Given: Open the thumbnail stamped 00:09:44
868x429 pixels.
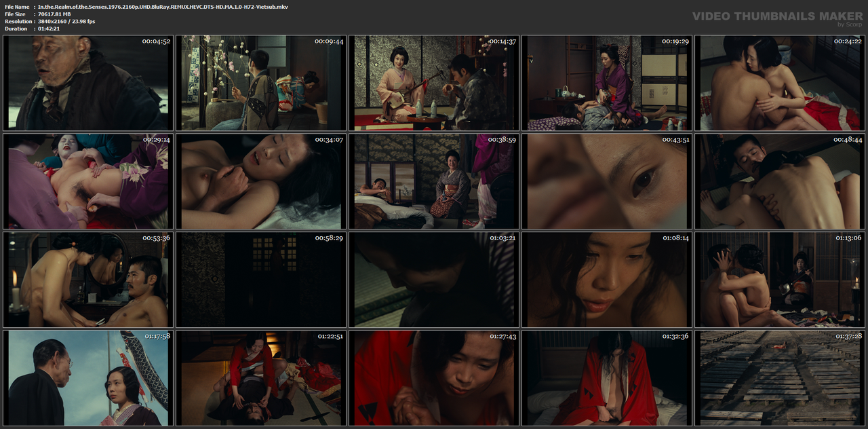Looking at the screenshot, I should [x=260, y=83].
